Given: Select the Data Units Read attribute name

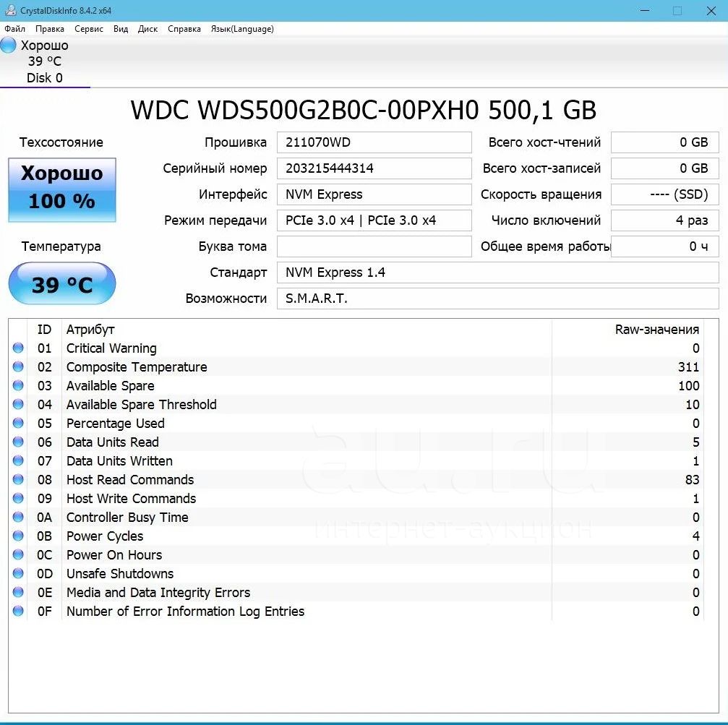Looking at the screenshot, I should [113, 442].
